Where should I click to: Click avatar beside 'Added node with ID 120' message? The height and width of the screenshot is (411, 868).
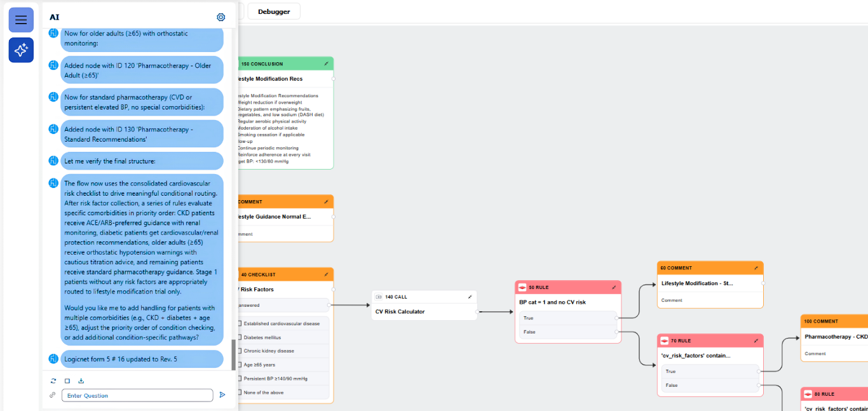[x=54, y=65]
